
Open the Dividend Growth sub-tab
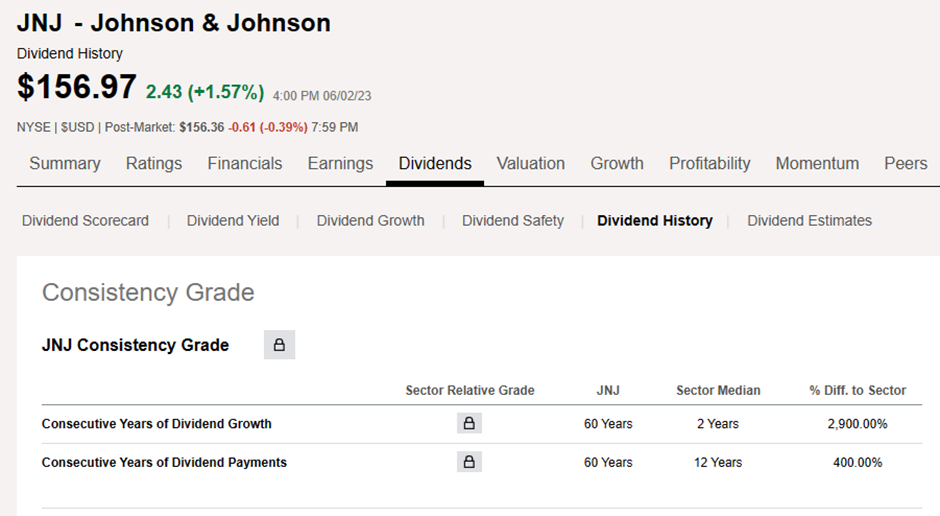point(370,221)
